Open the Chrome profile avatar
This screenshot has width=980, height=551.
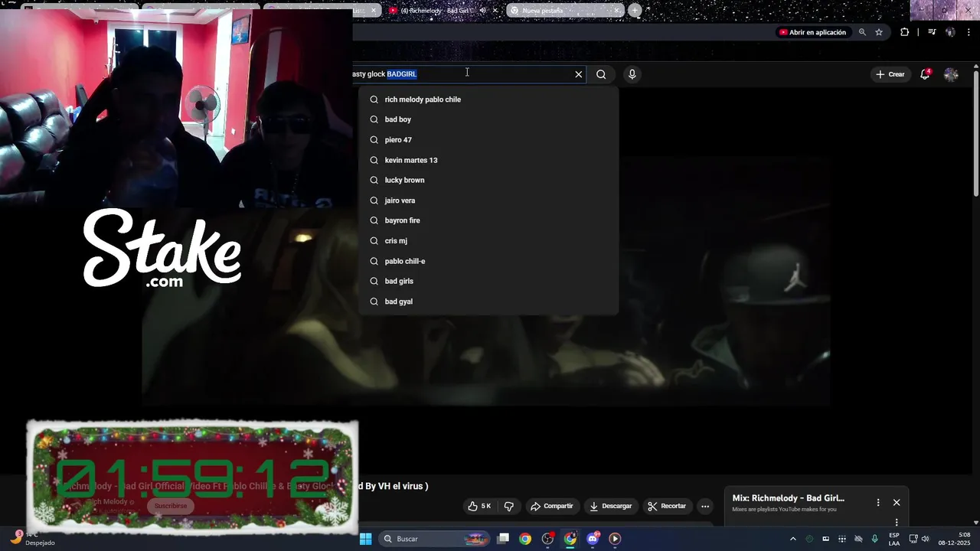[x=950, y=32]
